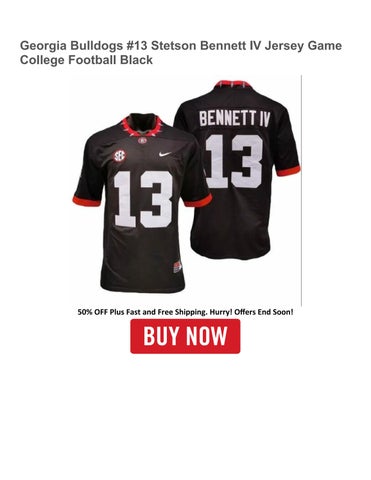This screenshot has height=480, width=371.
Task: Click the red left sleeve cuff on front jersey
Action: 86,201
